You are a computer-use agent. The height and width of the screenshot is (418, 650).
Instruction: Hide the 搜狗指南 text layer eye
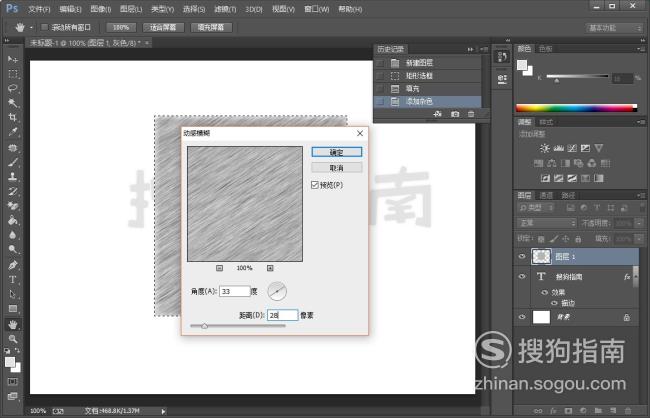[522, 276]
